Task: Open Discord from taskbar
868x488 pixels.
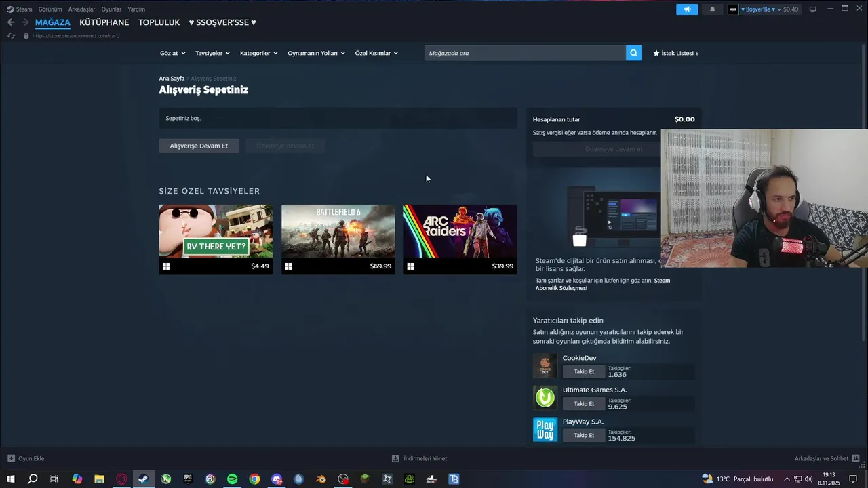Action: coord(277,479)
